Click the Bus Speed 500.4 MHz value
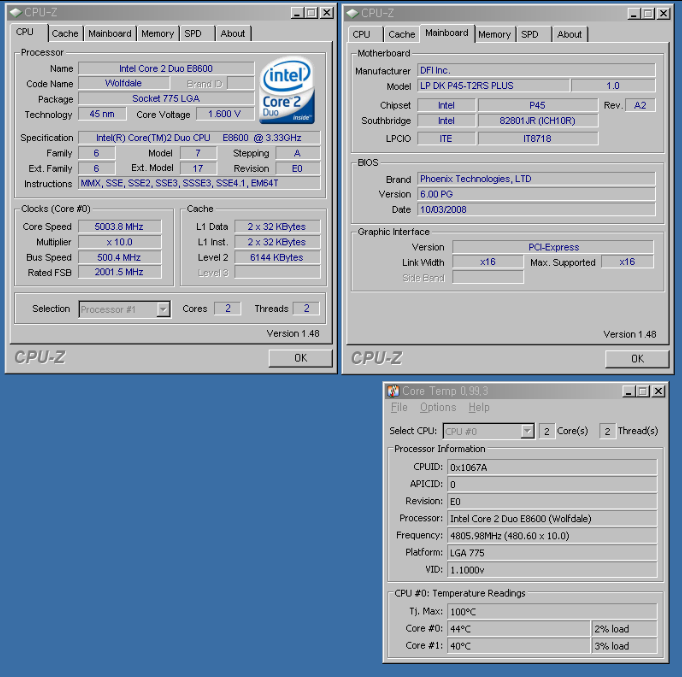The image size is (682, 677). click(x=120, y=257)
